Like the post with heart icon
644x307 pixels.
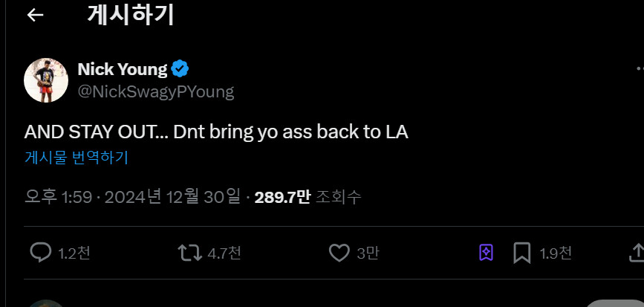(339, 253)
